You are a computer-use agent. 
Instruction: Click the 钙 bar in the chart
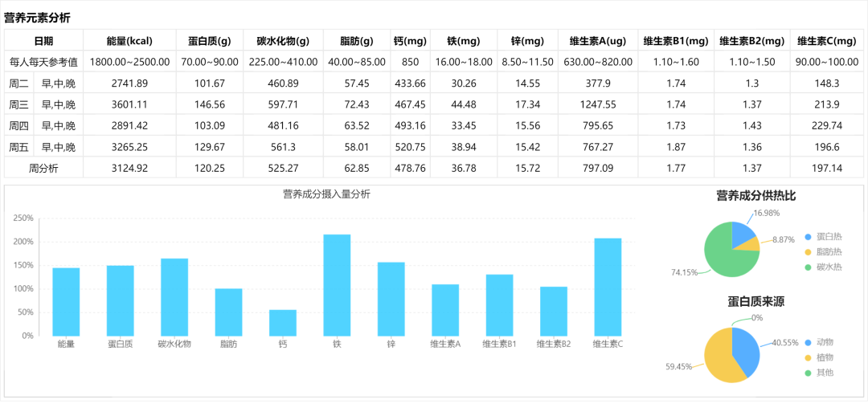[x=283, y=323]
